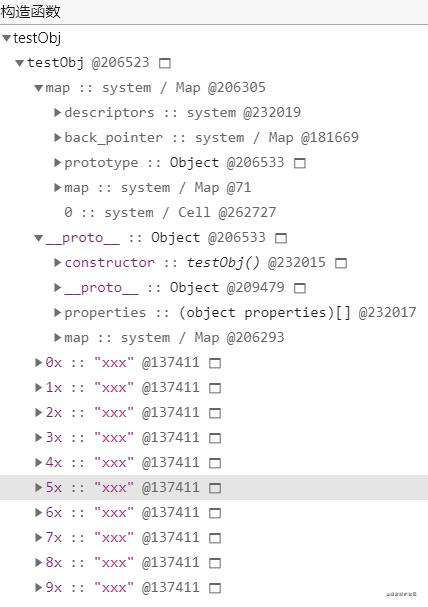
Task: Expand the back_pointer Map @181669 entry
Action: coord(57,137)
